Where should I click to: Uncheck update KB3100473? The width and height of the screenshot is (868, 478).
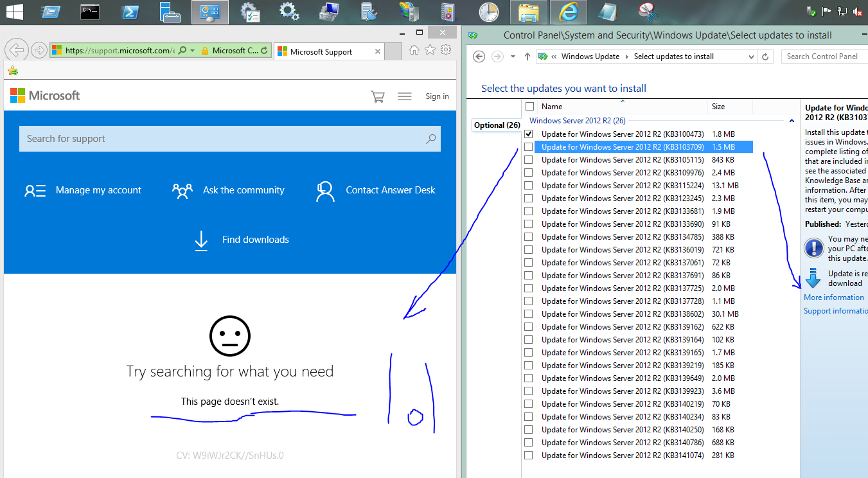529,134
